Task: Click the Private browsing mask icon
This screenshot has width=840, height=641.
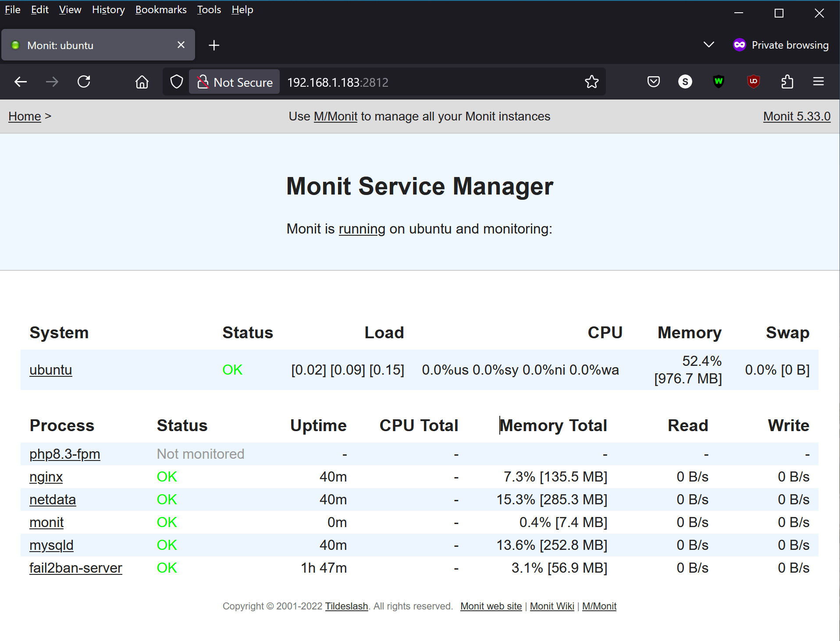Action: click(740, 45)
